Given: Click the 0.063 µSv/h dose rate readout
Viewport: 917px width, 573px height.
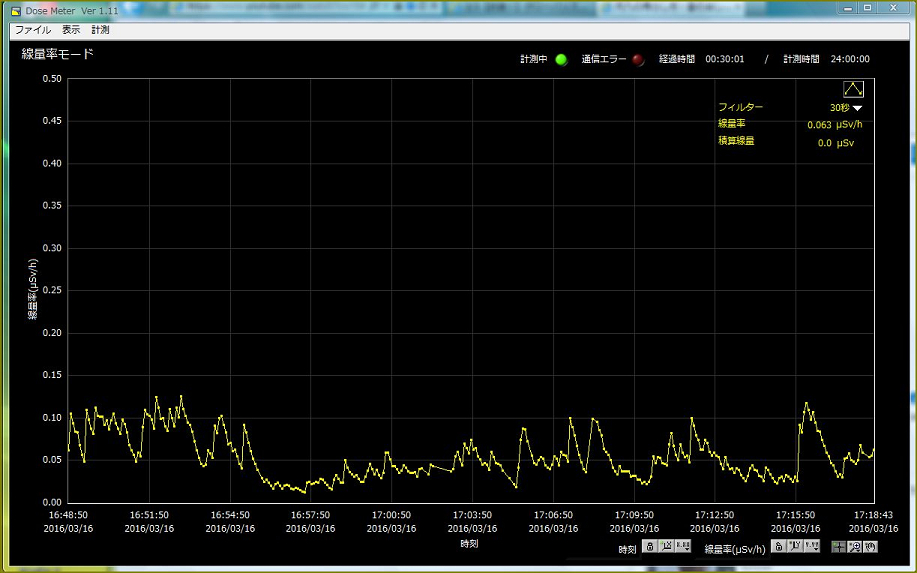Looking at the screenshot, I should (x=834, y=125).
